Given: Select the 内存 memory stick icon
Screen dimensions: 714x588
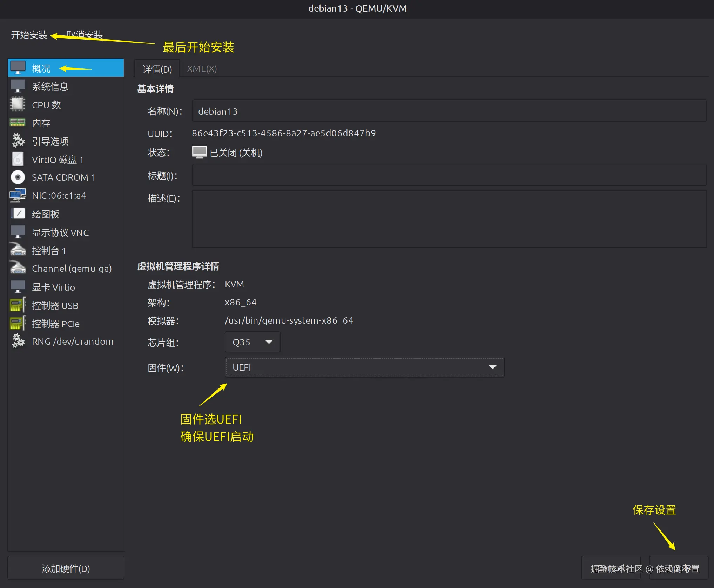Looking at the screenshot, I should pos(18,123).
